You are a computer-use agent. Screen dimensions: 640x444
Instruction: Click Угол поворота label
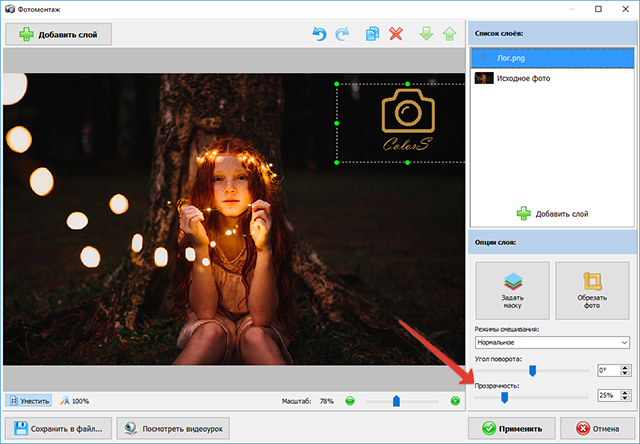pos(498,359)
